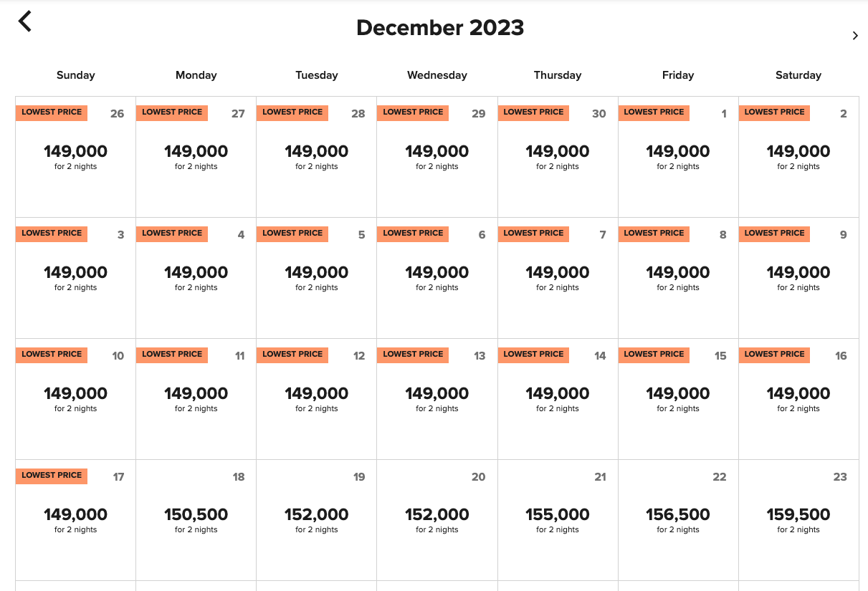Go back using the left arrow icon
868x591 pixels.
tap(25, 21)
